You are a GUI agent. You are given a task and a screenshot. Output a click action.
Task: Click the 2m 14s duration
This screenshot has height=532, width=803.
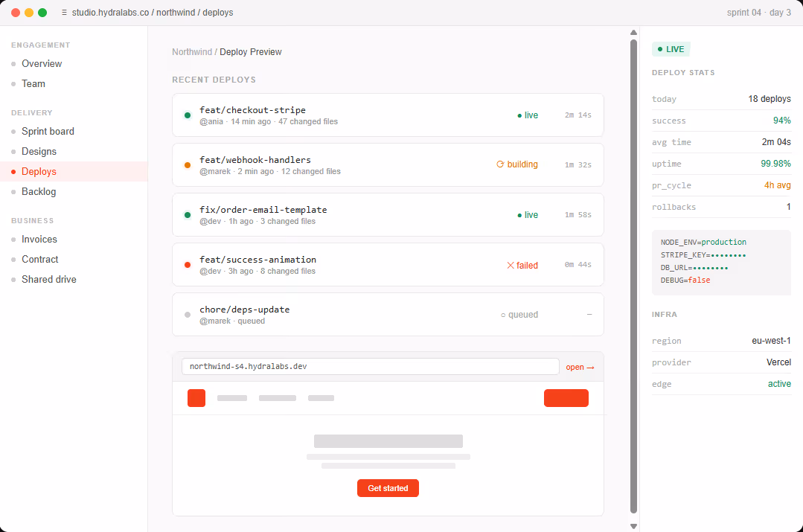tap(578, 115)
